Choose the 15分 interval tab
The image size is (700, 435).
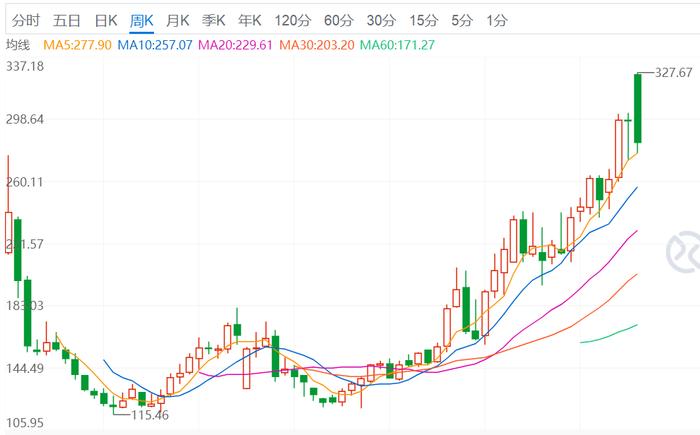pyautogui.click(x=424, y=20)
